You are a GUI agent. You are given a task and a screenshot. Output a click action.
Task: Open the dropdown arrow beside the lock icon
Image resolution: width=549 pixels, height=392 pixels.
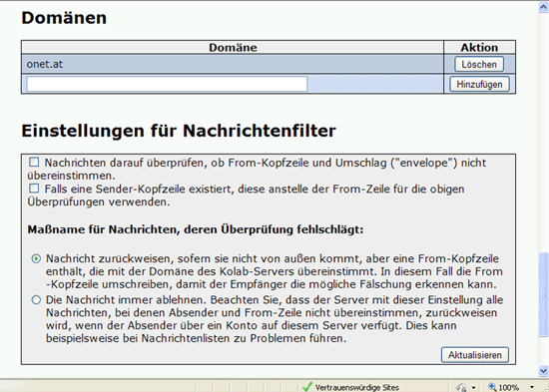click(x=473, y=387)
